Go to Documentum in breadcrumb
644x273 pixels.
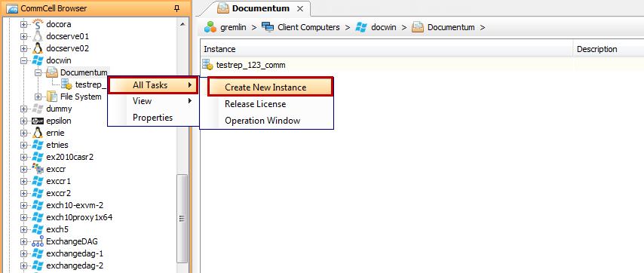(x=451, y=27)
